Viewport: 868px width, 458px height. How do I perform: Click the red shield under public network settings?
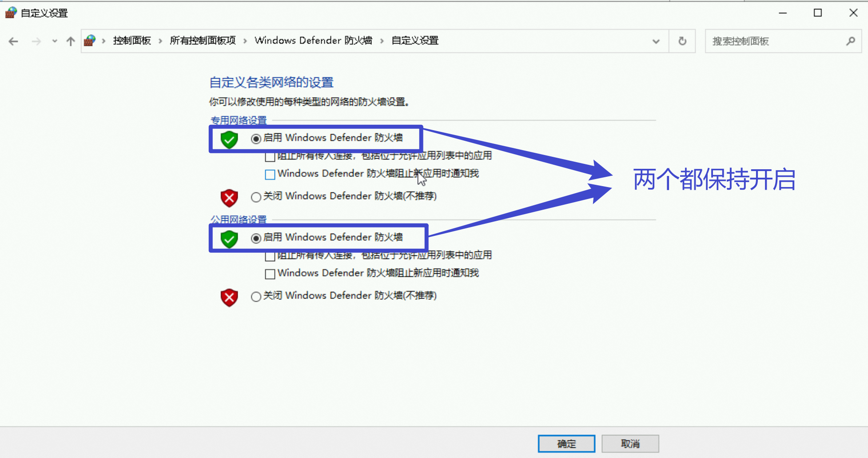[229, 298]
